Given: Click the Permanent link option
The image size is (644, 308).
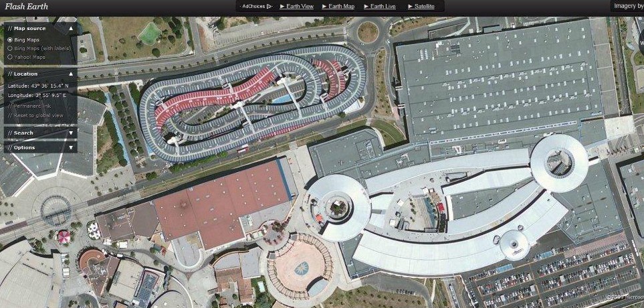Looking at the screenshot, I should 27,106.
